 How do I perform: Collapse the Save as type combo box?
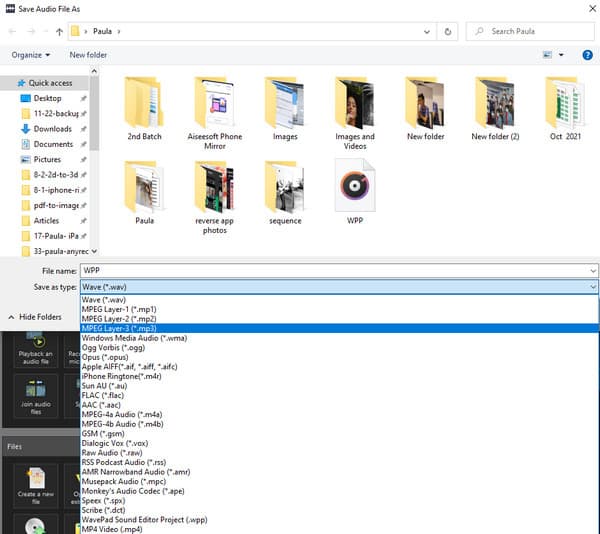(593, 287)
